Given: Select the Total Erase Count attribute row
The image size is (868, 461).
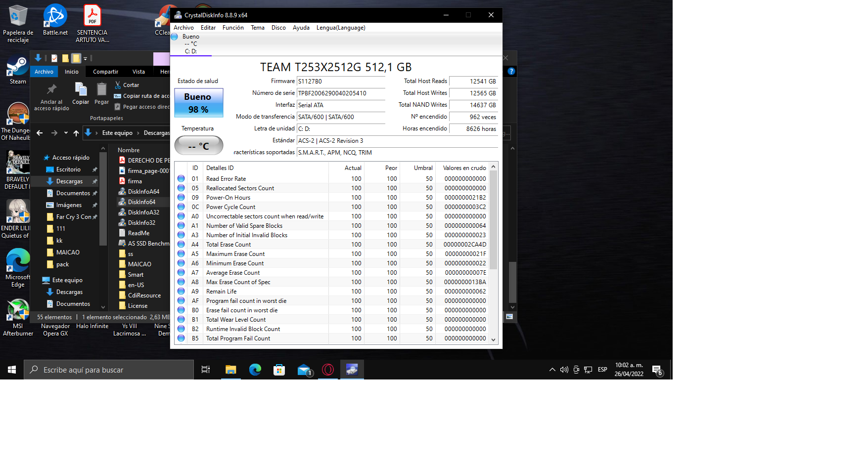Looking at the screenshot, I should click(332, 245).
